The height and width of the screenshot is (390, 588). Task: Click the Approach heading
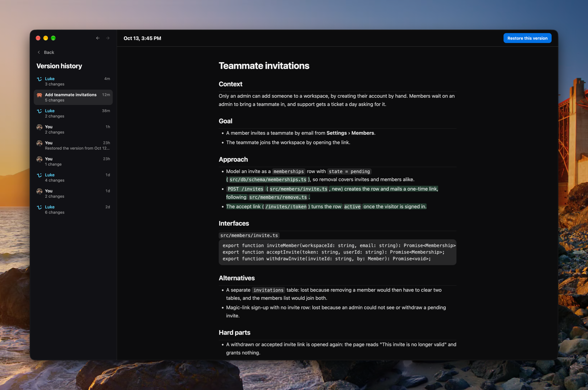coord(233,159)
